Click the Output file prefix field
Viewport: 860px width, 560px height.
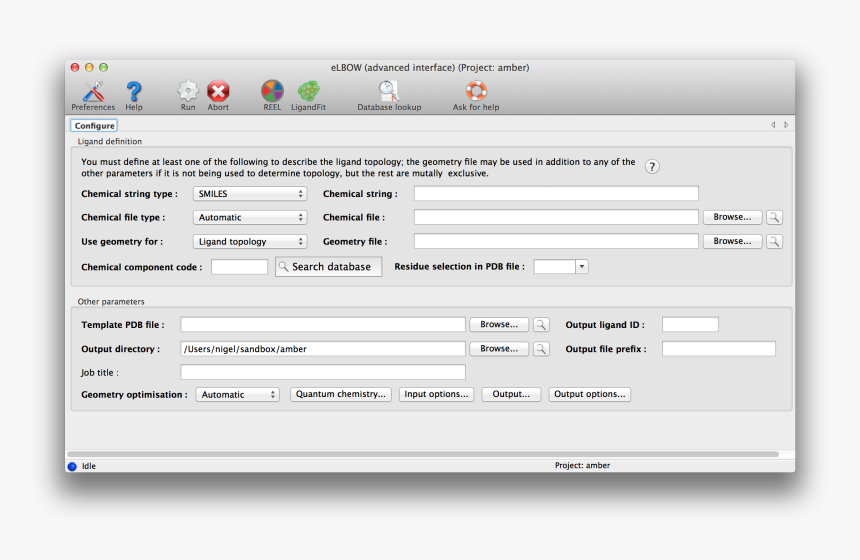(718, 349)
